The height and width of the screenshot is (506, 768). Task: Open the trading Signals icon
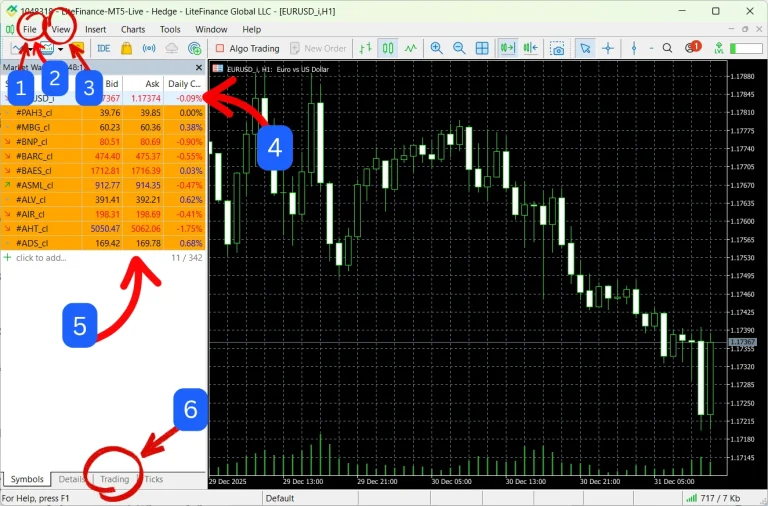(x=149, y=48)
